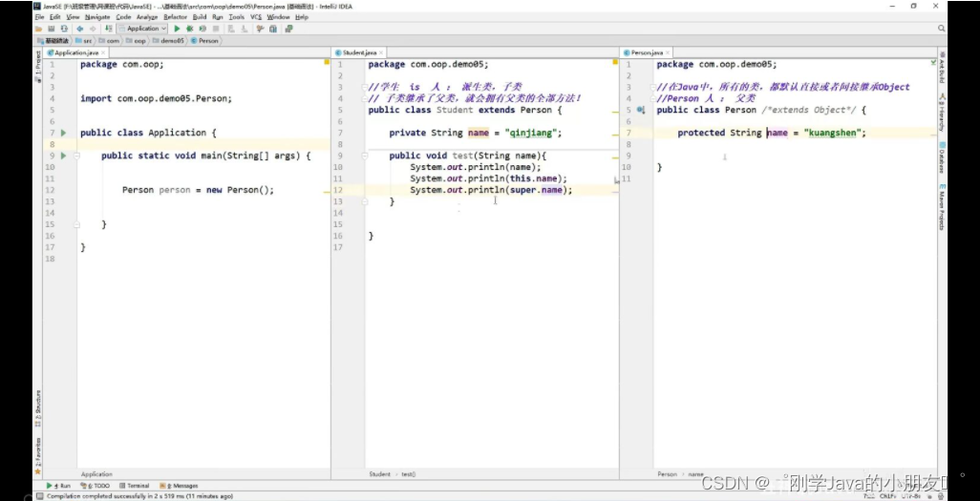
Task: Open the Build menu
Action: (x=200, y=17)
